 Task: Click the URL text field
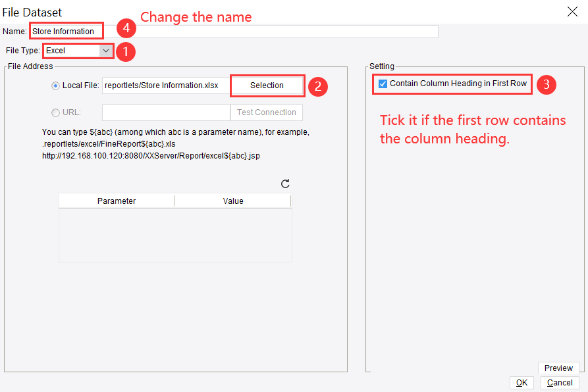tap(166, 112)
